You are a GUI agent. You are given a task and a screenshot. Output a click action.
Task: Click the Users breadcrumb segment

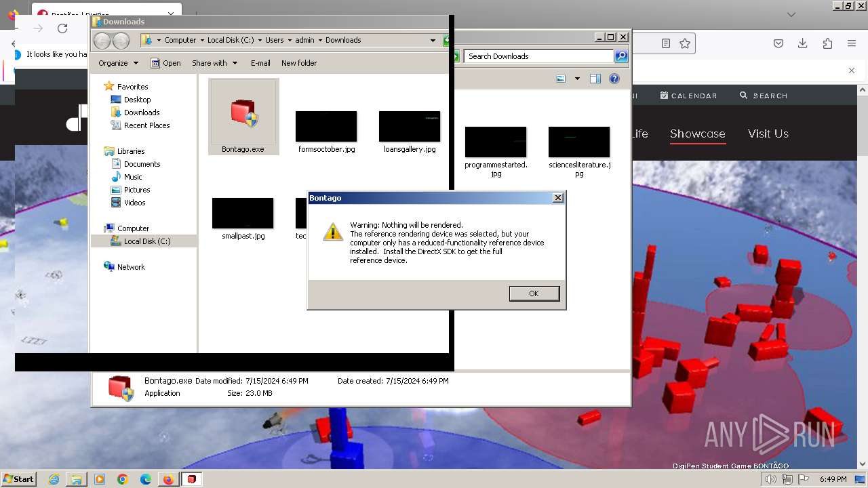tap(274, 40)
